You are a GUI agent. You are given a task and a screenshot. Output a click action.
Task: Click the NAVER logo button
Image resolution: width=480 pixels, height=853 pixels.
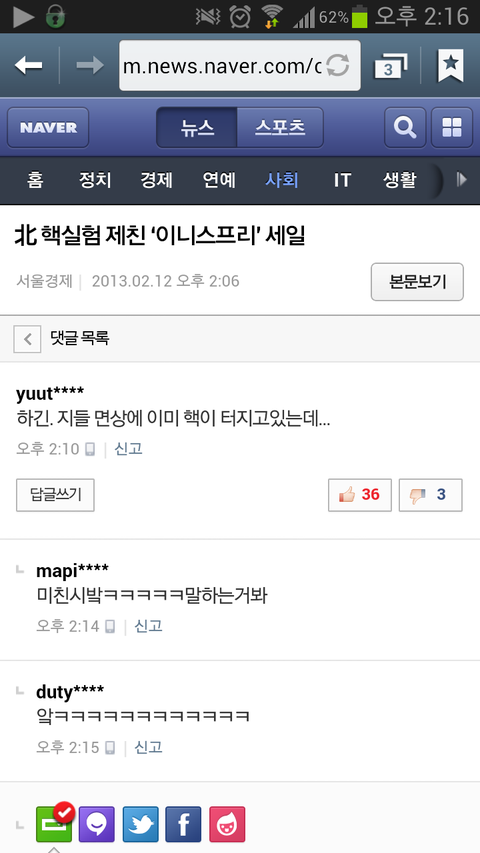pos(48,128)
